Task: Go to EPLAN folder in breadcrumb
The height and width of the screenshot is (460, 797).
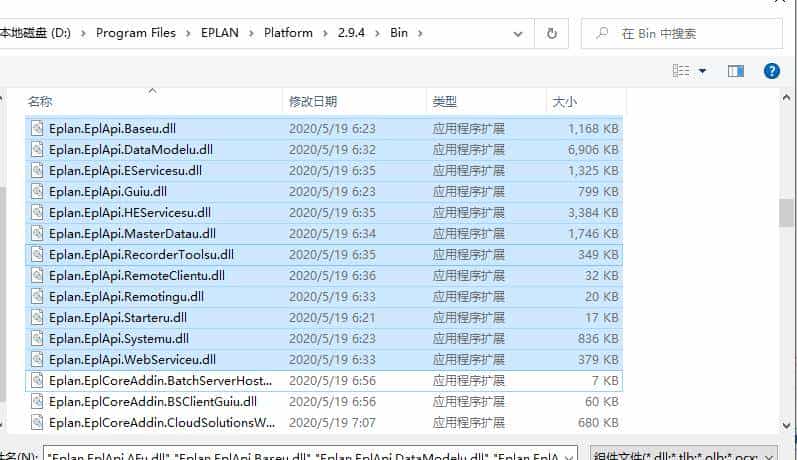Action: [x=220, y=33]
